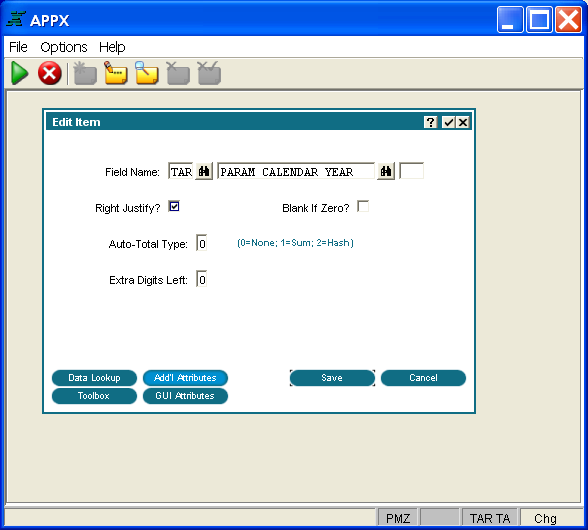Image resolution: width=588 pixels, height=530 pixels.
Task: Click the Edit Item help question mark
Action: coord(430,122)
